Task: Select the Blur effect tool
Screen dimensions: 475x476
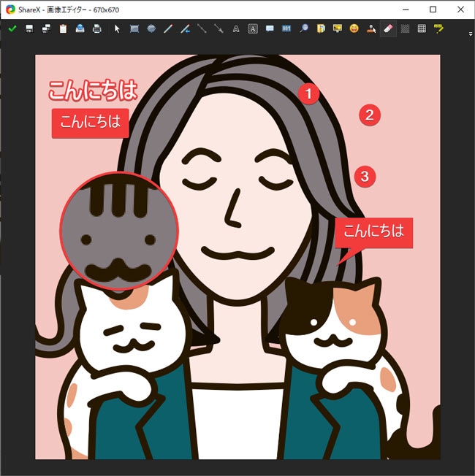Action: (x=405, y=29)
